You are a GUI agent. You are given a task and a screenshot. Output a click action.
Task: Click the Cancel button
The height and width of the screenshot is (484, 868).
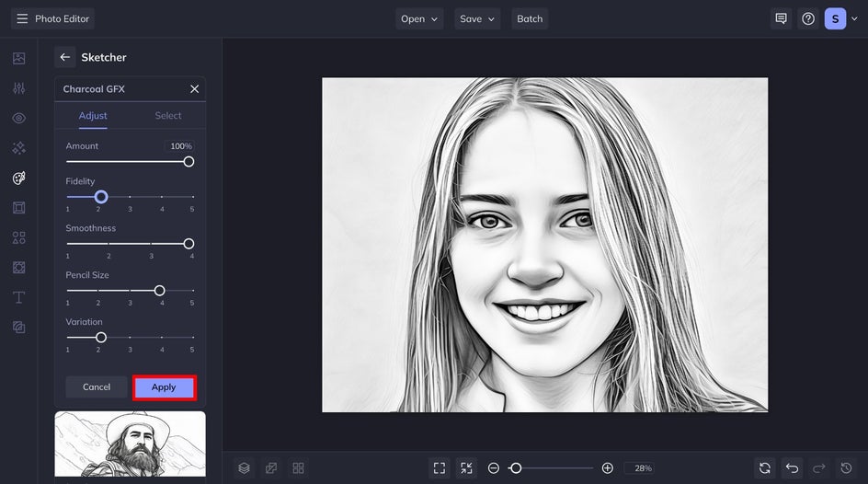click(97, 387)
